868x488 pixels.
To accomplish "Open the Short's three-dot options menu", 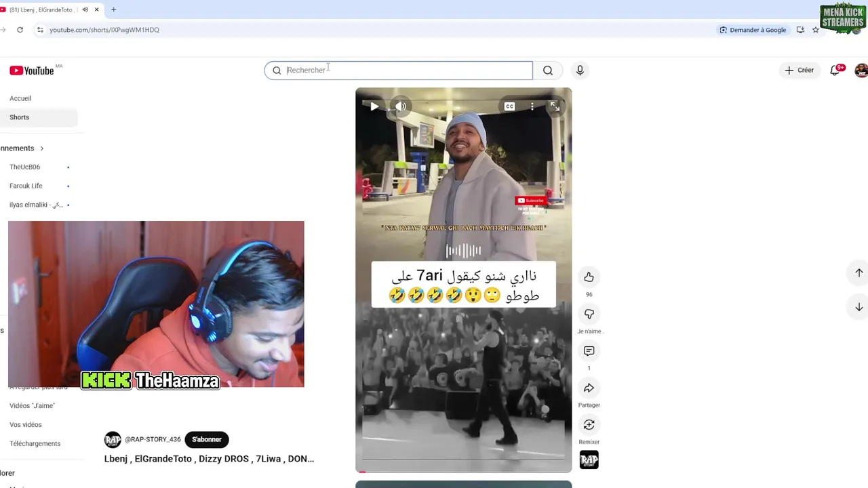I will tap(532, 106).
